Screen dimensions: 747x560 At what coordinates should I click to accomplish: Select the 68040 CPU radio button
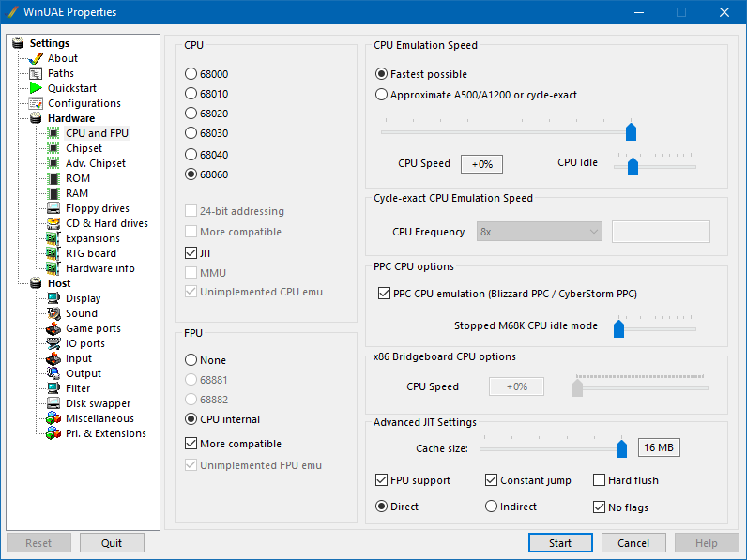(191, 155)
